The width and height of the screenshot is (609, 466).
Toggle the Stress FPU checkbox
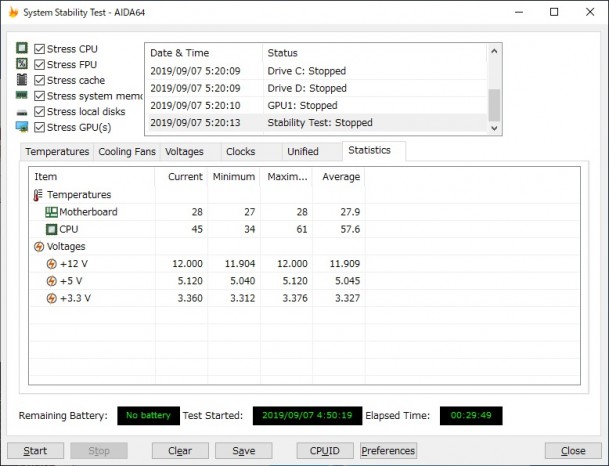click(x=39, y=65)
